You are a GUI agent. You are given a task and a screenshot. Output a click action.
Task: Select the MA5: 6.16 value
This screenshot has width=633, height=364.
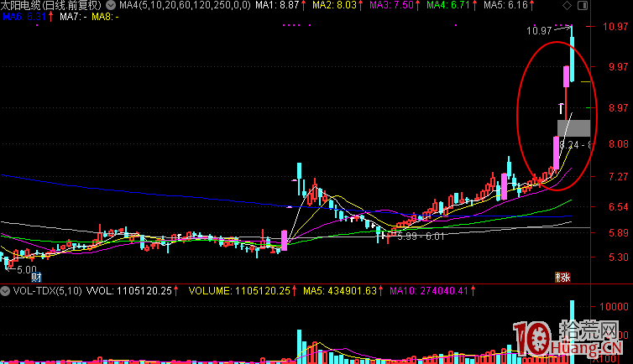[x=506, y=5]
